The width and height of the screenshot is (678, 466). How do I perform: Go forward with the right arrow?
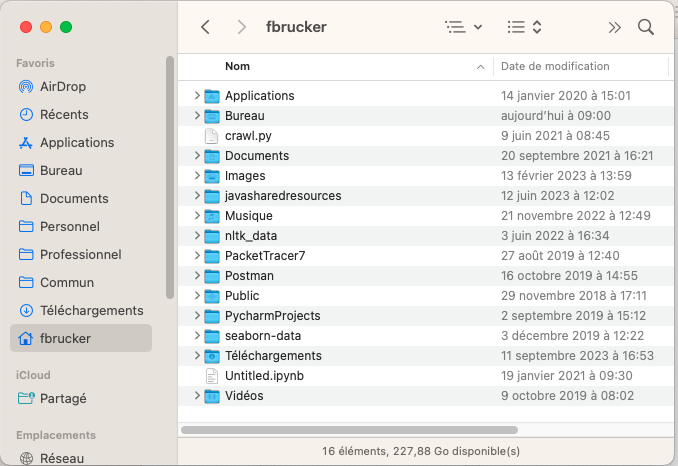242,27
